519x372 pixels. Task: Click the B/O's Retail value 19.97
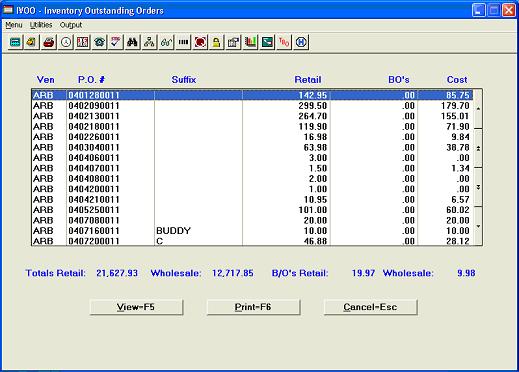click(x=363, y=273)
